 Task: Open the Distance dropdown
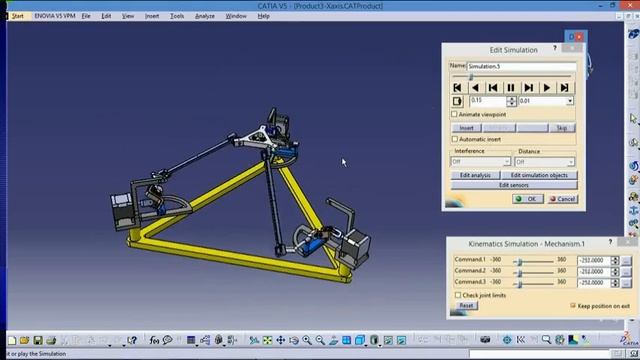[571, 162]
